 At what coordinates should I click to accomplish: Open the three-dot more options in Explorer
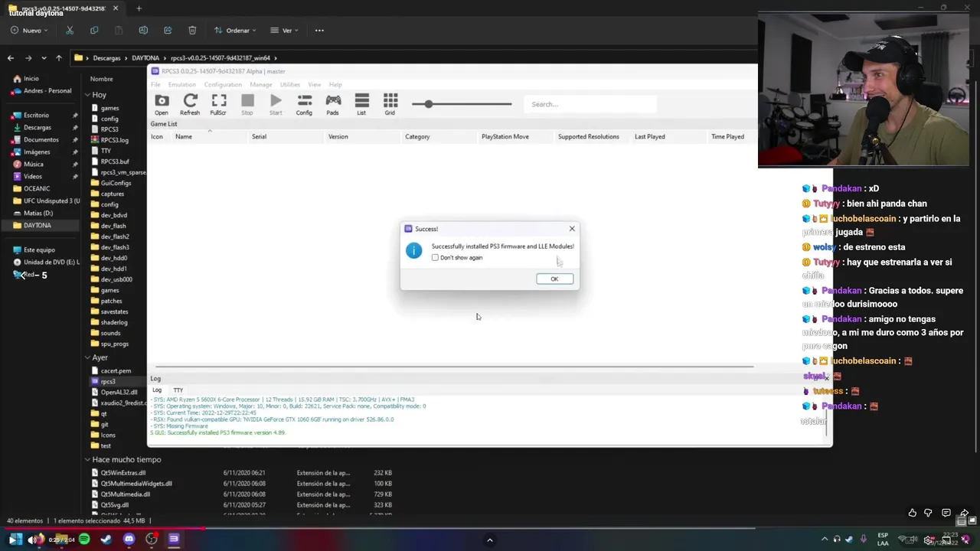click(x=319, y=31)
